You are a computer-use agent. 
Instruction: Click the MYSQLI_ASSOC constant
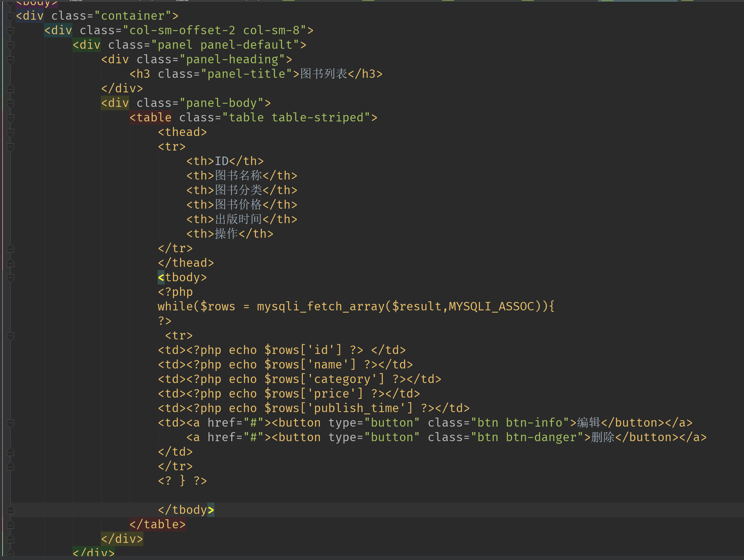click(491, 306)
